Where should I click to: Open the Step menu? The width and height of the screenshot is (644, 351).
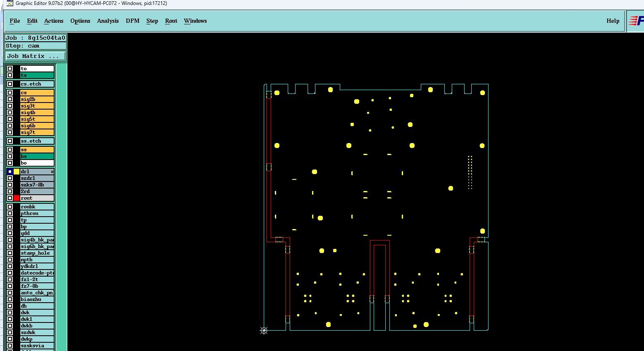click(152, 21)
